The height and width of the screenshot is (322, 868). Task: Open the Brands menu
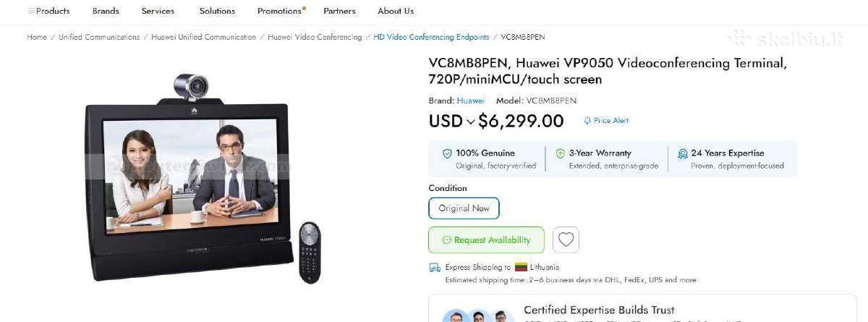click(106, 11)
